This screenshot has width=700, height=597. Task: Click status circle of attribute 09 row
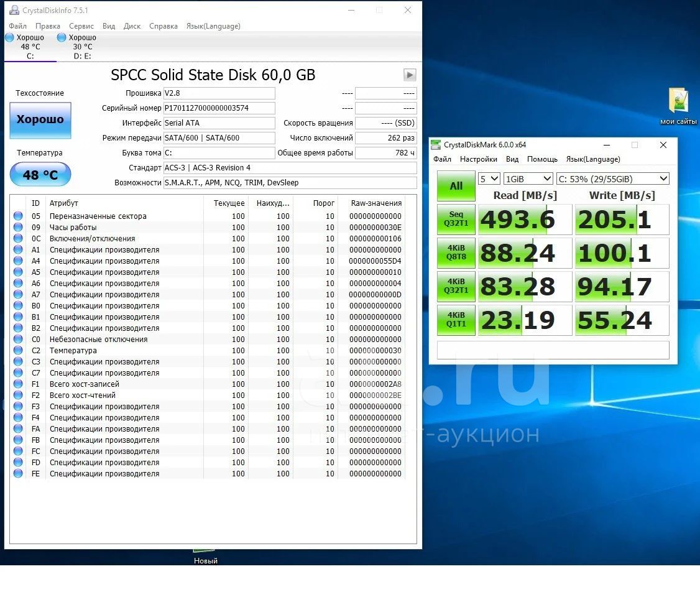tap(18, 227)
